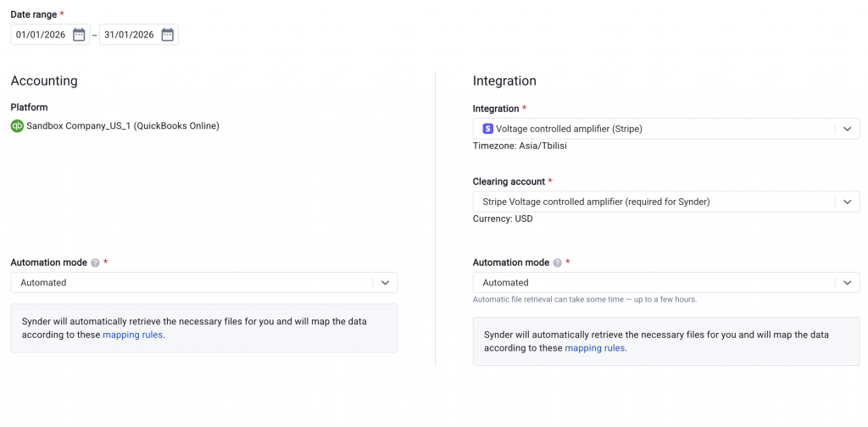Click the start date field 01/01/2026
This screenshot has width=868, height=427.
click(x=41, y=35)
